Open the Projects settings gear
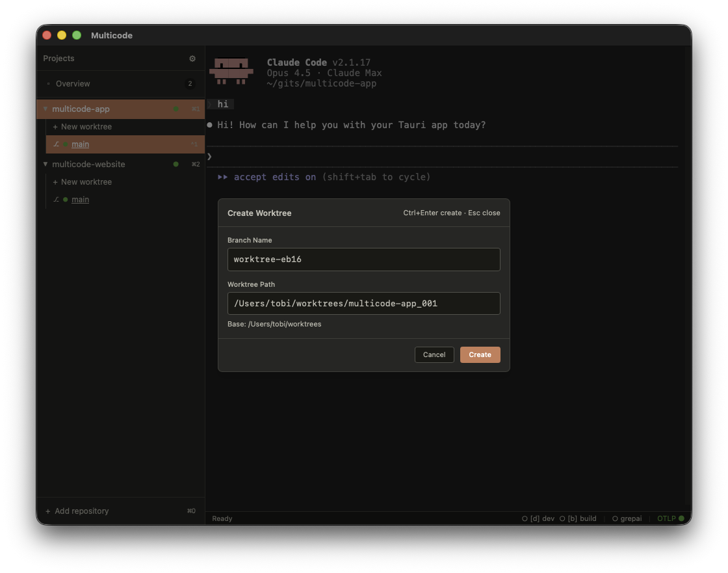 (192, 59)
